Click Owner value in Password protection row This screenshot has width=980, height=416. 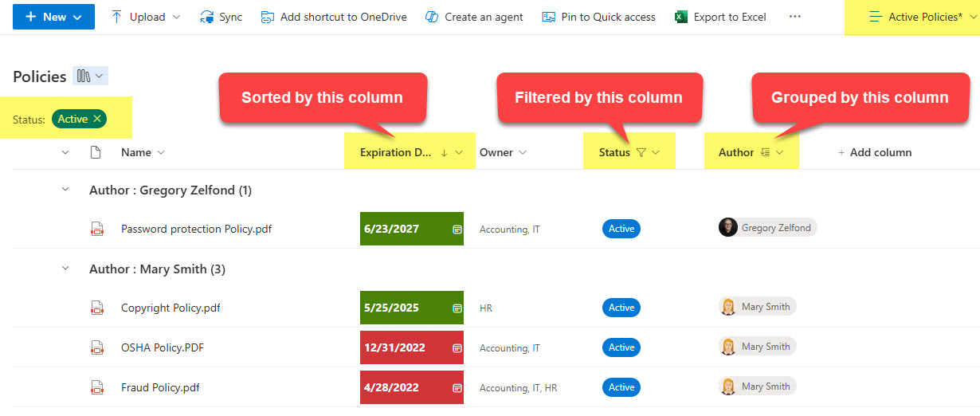(x=510, y=230)
